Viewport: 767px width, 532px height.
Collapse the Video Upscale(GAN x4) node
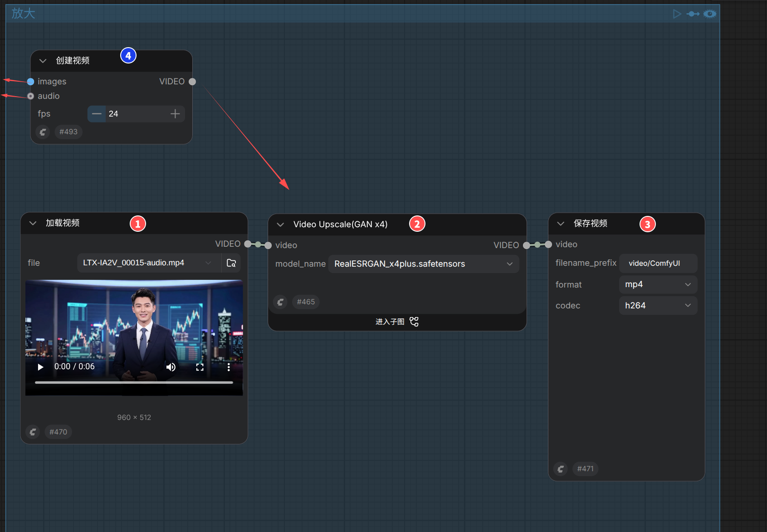pos(280,225)
